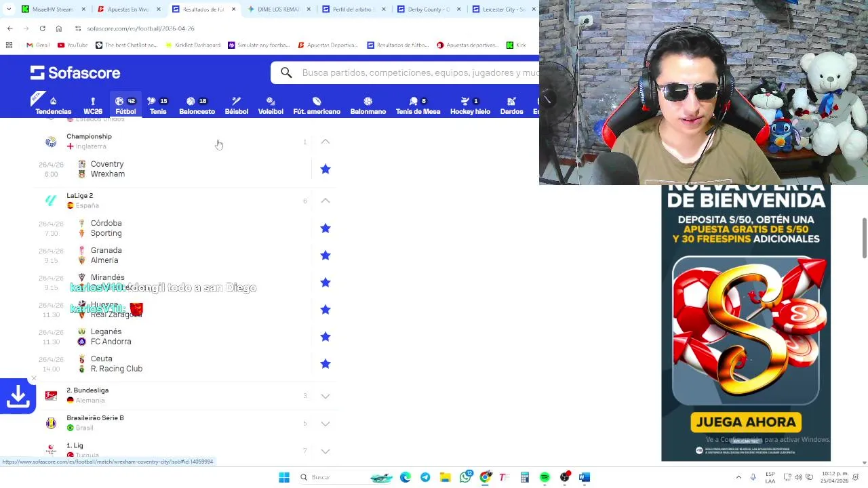Switch to Tenis sport
Screen dimensions: 868x488
click(x=158, y=106)
